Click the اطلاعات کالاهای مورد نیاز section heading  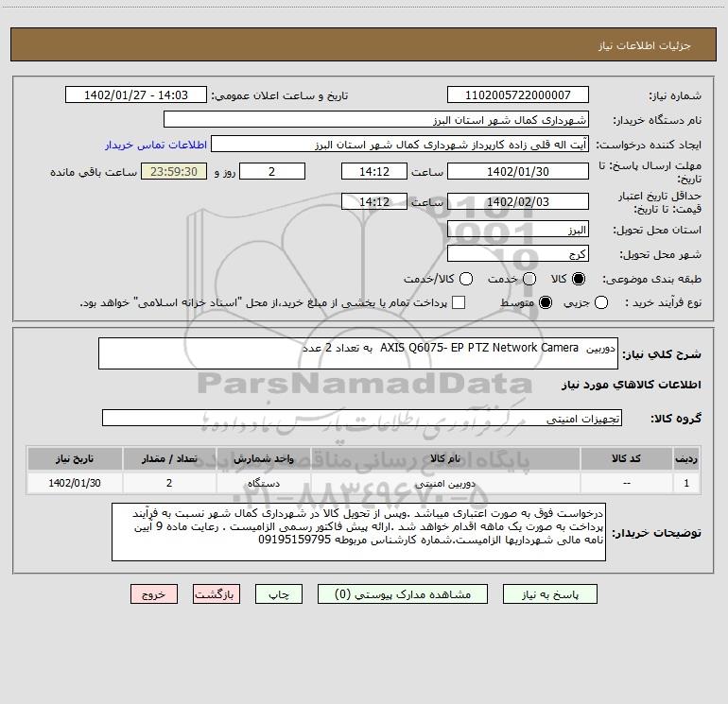tap(632, 385)
